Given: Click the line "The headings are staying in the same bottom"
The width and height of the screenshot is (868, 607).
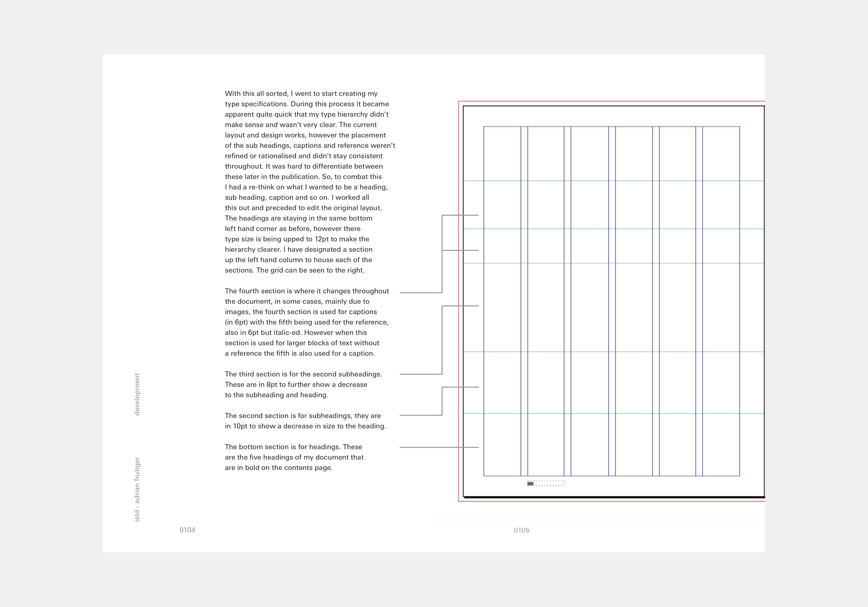Looking at the screenshot, I should (299, 218).
